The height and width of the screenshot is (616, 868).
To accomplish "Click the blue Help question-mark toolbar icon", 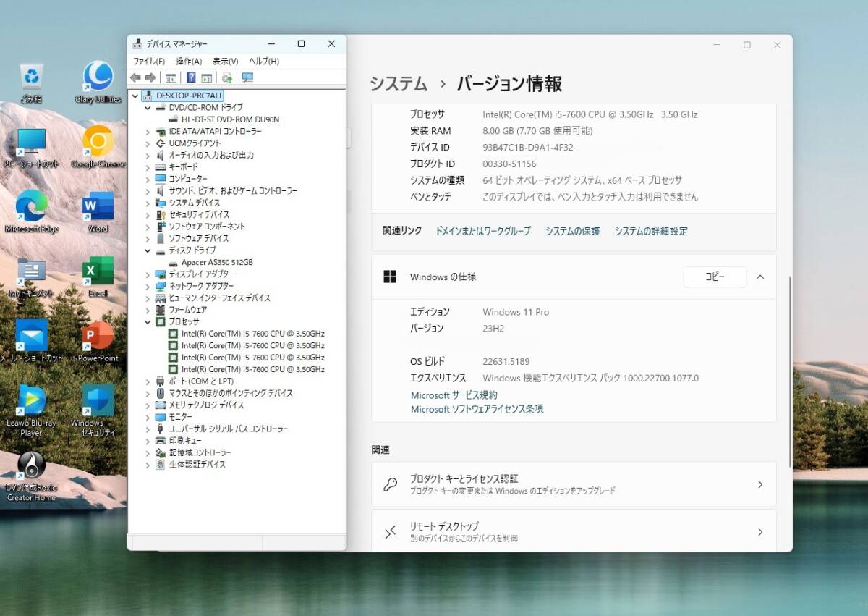I will pyautogui.click(x=191, y=77).
